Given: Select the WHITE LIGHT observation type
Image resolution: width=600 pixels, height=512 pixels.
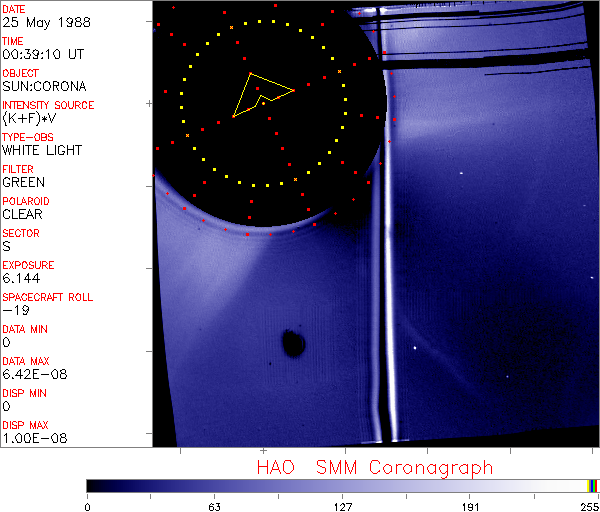Looking at the screenshot, I should click(x=41, y=150).
